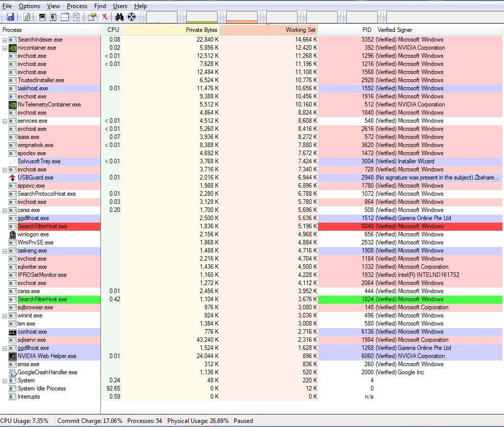Click the USBGuard.exe red arrow icon
Image resolution: width=504 pixels, height=427 pixels.
click(13, 177)
